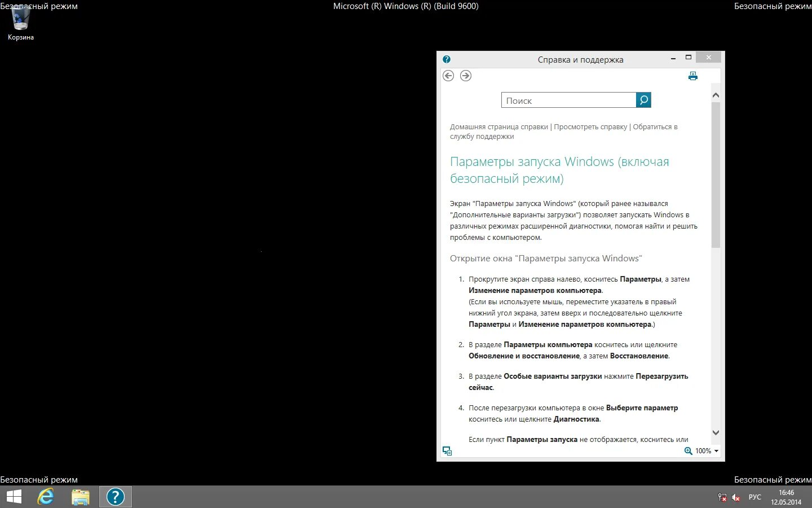Print the help article
This screenshot has height=508, width=812.
693,76
